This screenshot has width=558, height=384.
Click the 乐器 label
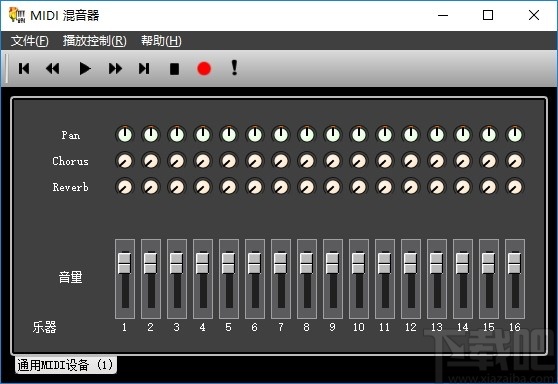tap(44, 327)
